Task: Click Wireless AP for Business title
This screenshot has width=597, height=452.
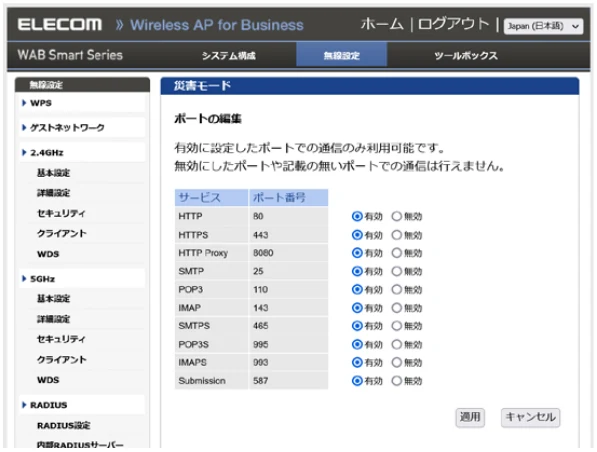Action: 217,25
